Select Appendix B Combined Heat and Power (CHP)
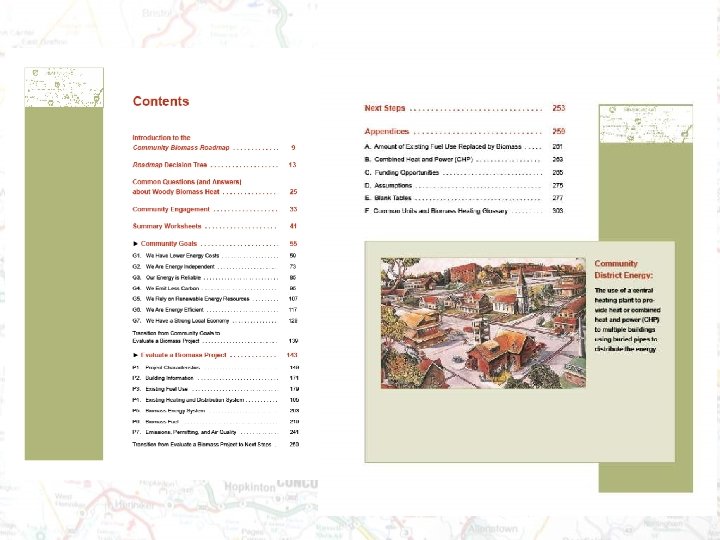The width and height of the screenshot is (720, 540). click(464, 160)
